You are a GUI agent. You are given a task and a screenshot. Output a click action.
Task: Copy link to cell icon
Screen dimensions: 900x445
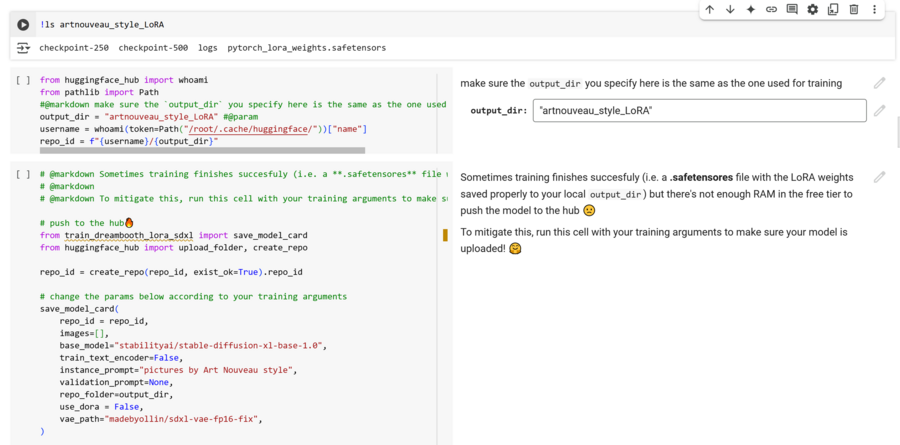click(x=771, y=10)
